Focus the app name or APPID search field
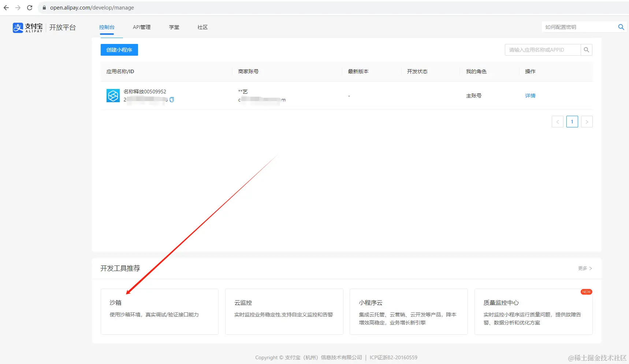The width and height of the screenshot is (629, 364). coord(543,50)
